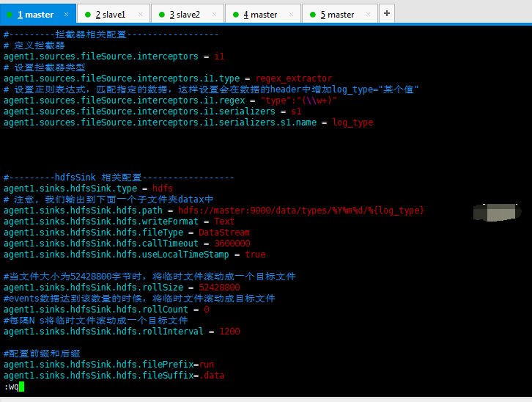Click the filePrefix value 'run'
532x402 pixels.
pos(207,365)
